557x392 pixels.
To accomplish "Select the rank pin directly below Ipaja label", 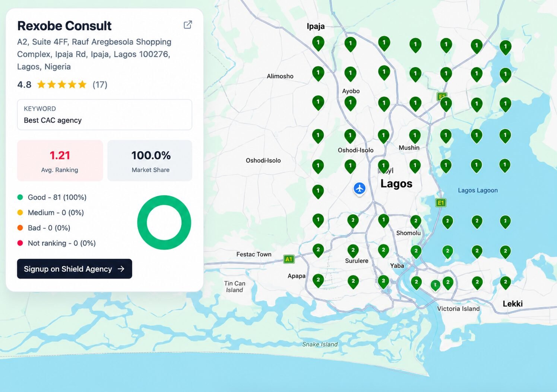I will tap(318, 44).
